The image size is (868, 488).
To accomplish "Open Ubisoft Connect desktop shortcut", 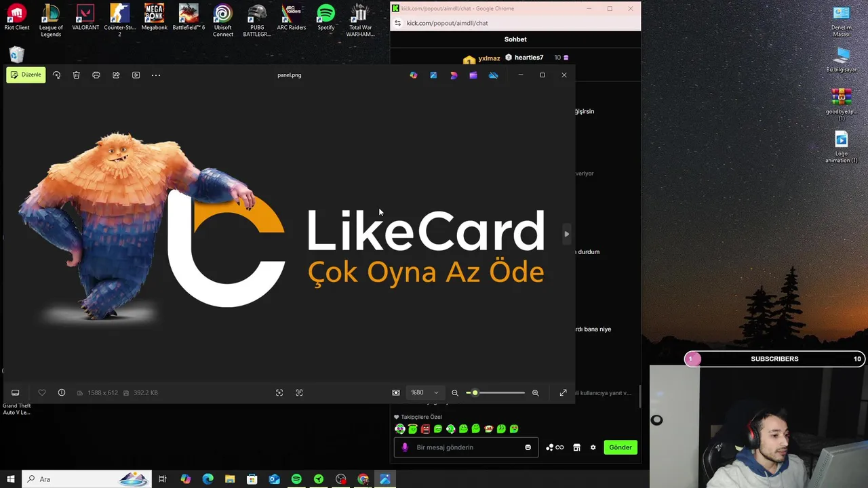I will [x=222, y=20].
